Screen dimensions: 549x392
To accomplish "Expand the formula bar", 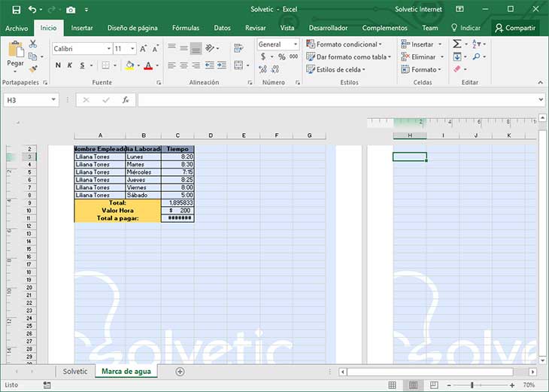I will click(541, 100).
